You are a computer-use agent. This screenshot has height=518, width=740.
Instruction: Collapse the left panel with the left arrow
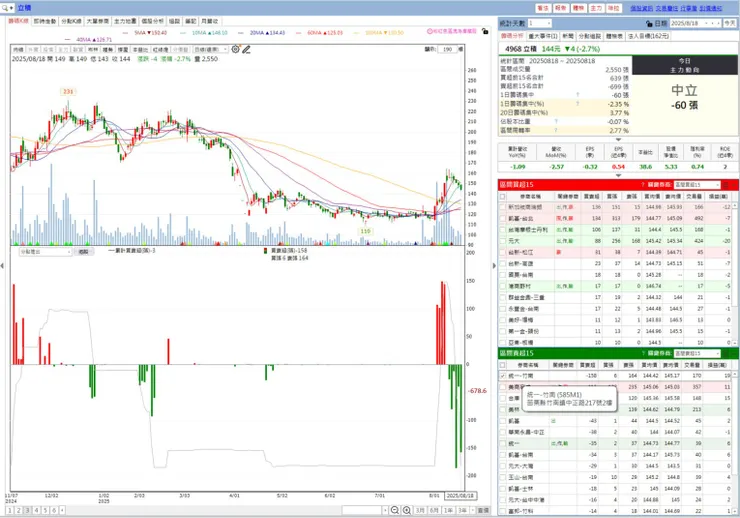[2, 266]
